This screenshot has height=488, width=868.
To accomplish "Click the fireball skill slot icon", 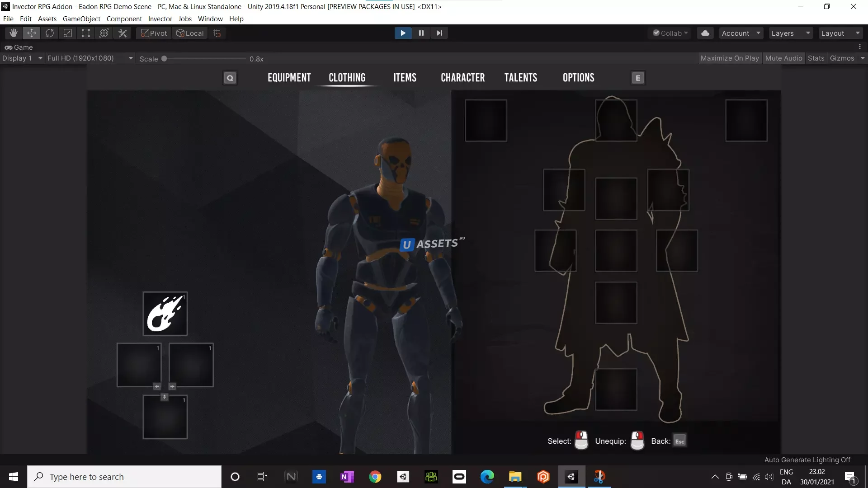I will 165,314.
